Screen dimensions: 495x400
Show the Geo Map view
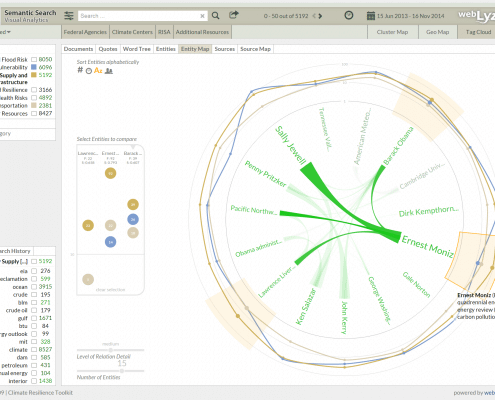click(x=437, y=32)
